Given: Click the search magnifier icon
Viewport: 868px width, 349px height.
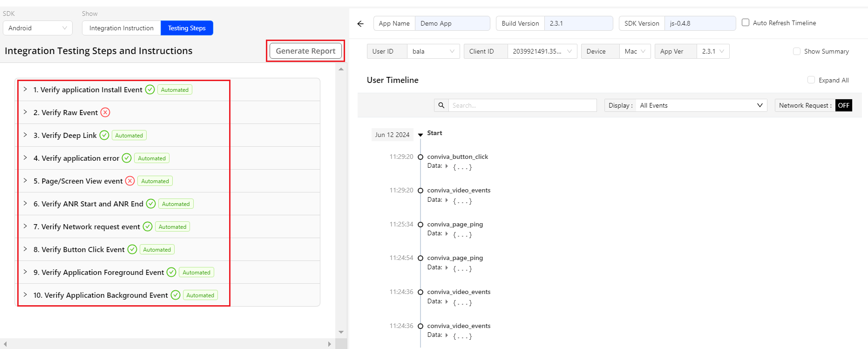Looking at the screenshot, I should (x=441, y=105).
